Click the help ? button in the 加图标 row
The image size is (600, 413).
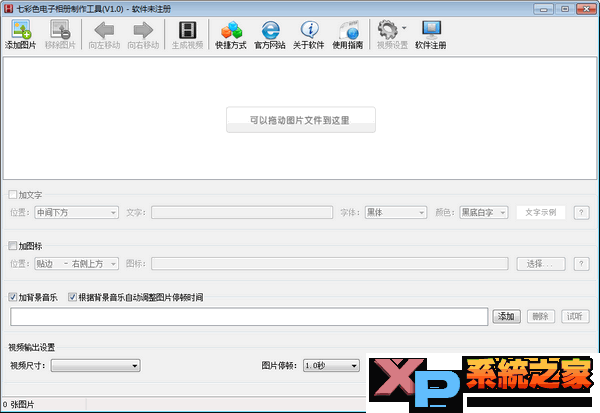pyautogui.click(x=581, y=263)
